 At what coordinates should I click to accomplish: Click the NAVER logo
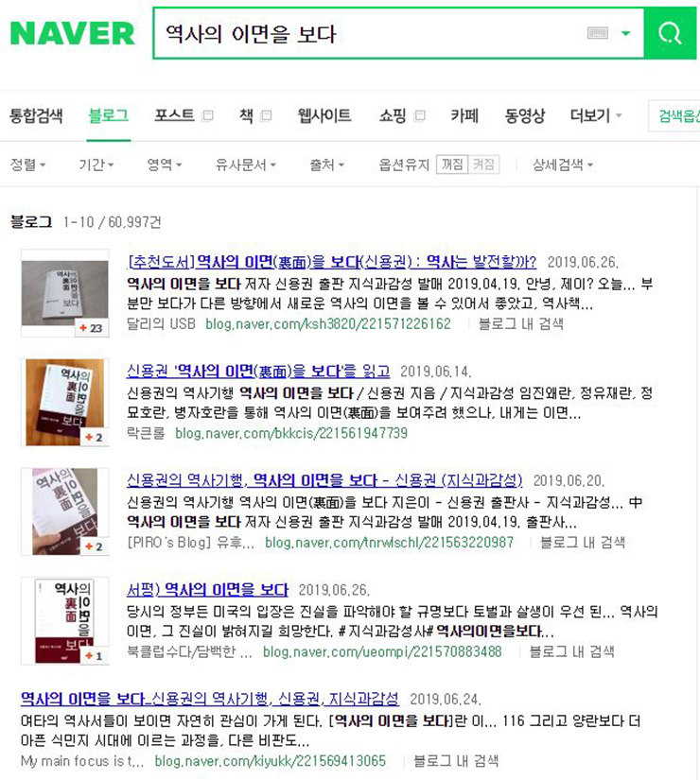[x=73, y=33]
